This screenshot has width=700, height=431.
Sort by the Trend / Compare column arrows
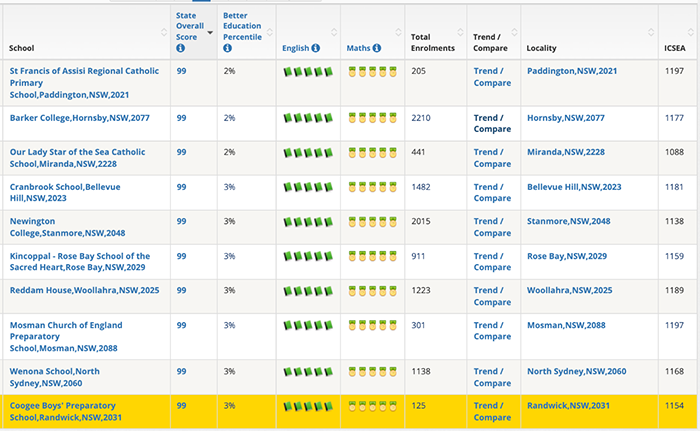514,32
